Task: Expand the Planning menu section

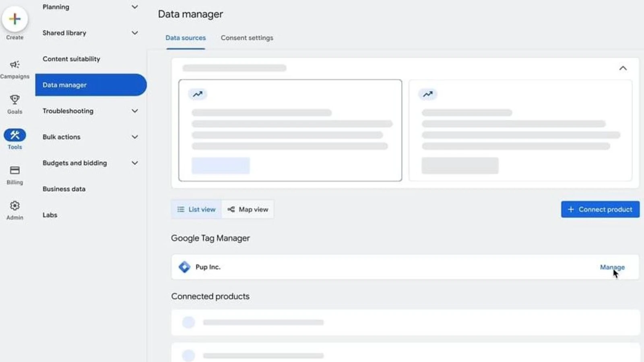Action: pos(135,7)
